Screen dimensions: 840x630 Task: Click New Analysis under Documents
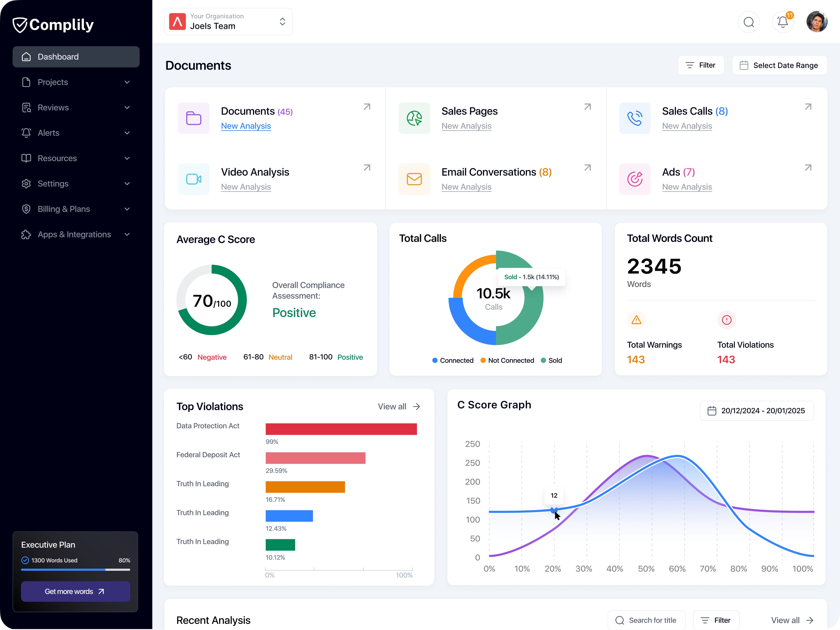click(x=246, y=126)
